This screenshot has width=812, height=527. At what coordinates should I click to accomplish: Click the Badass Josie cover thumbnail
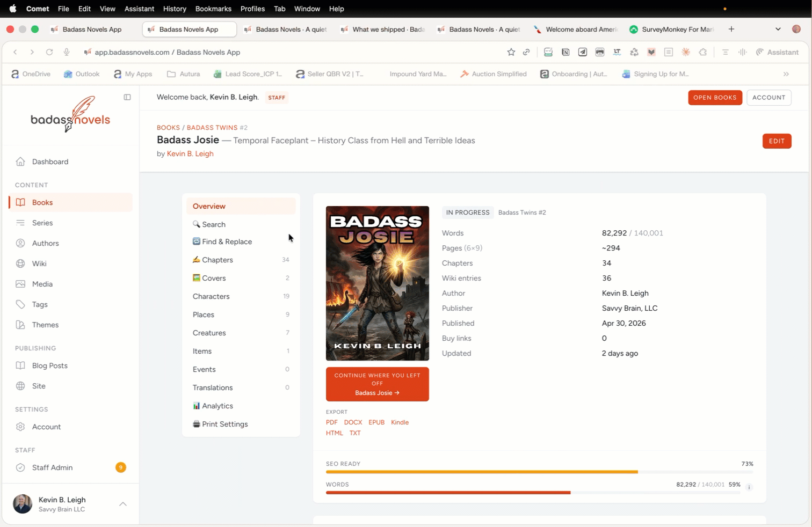[377, 283]
